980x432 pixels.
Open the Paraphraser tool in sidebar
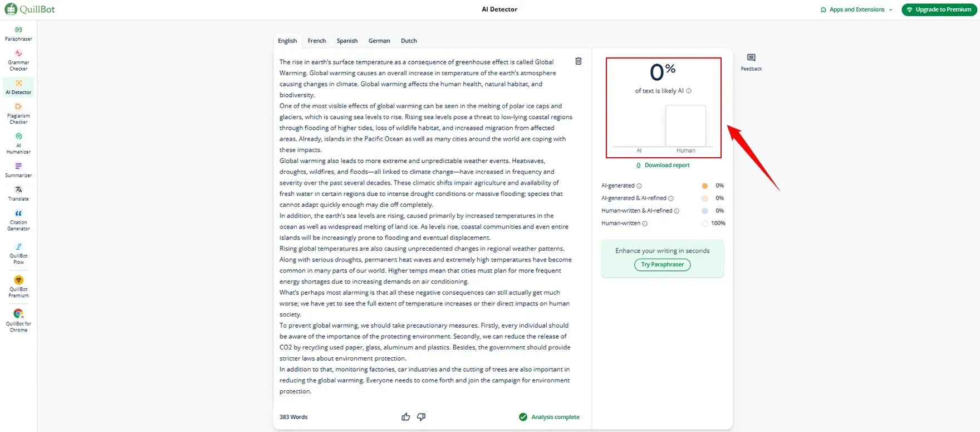[18, 34]
